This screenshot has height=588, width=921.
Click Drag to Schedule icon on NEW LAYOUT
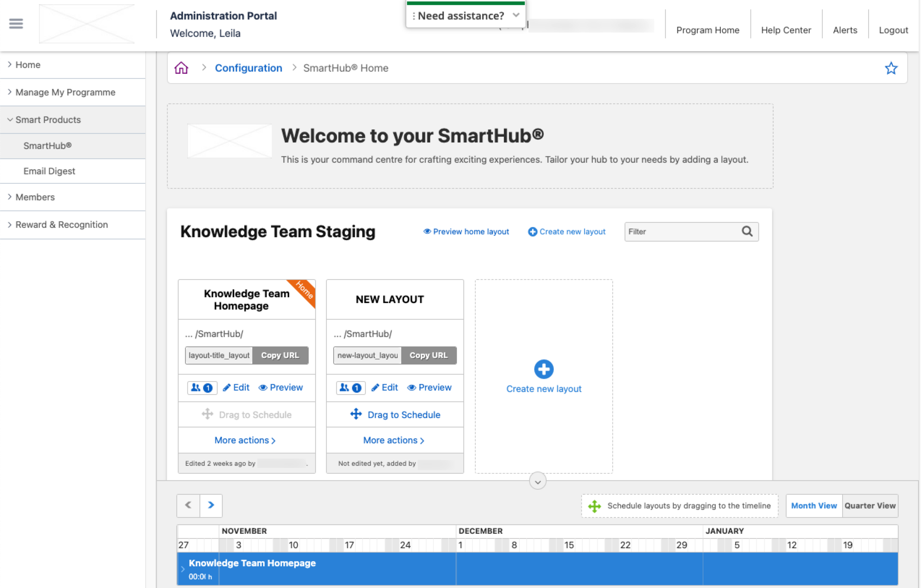tap(356, 414)
